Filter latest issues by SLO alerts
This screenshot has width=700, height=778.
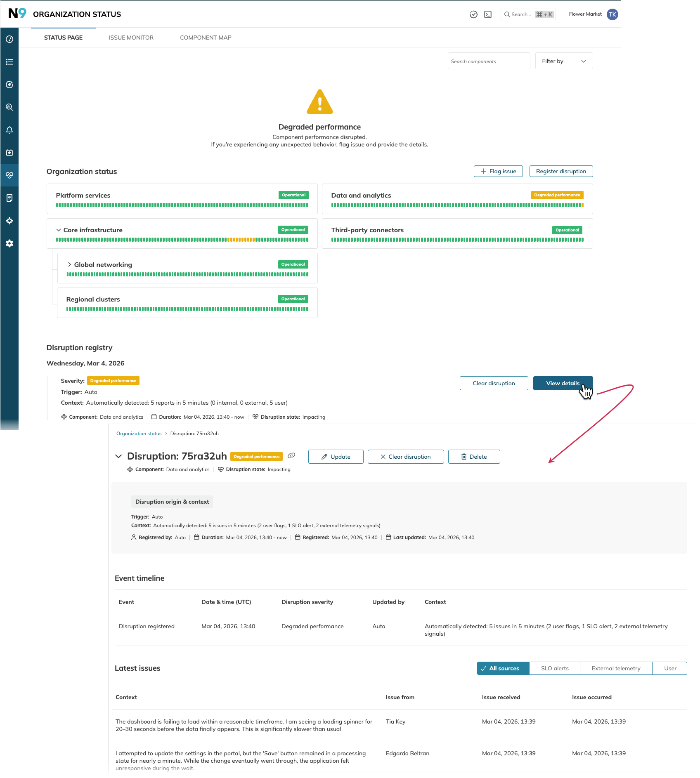coord(555,668)
